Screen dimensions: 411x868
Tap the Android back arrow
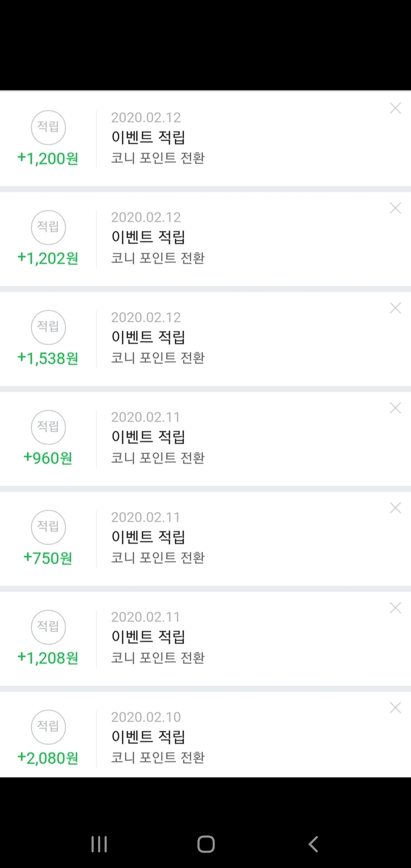pyautogui.click(x=313, y=844)
